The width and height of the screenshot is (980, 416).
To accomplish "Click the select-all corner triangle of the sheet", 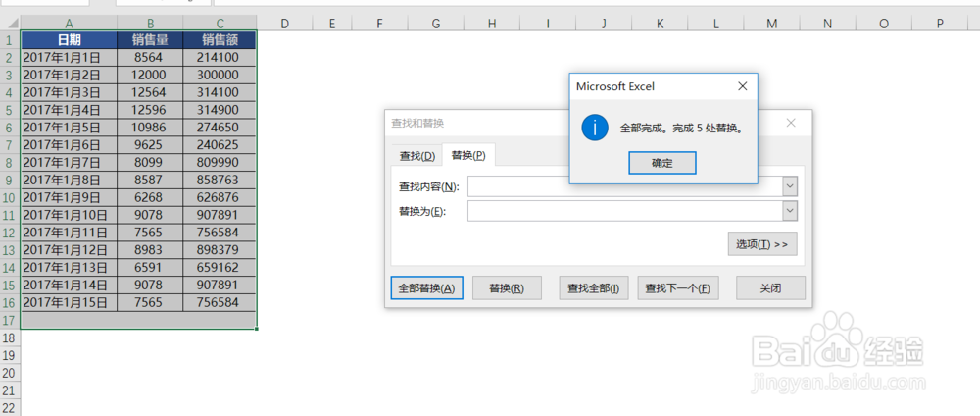I will [11, 24].
